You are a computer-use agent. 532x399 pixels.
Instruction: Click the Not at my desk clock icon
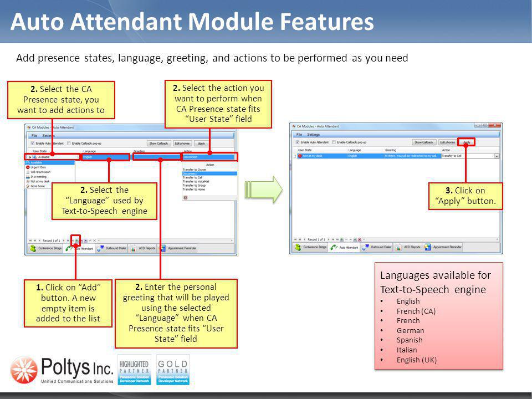[28, 182]
